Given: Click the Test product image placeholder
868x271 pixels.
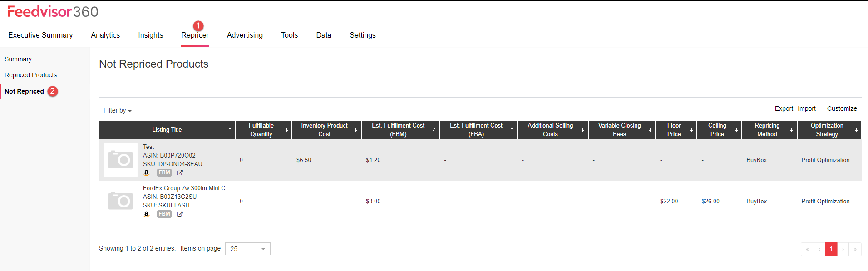Looking at the screenshot, I should point(120,160).
